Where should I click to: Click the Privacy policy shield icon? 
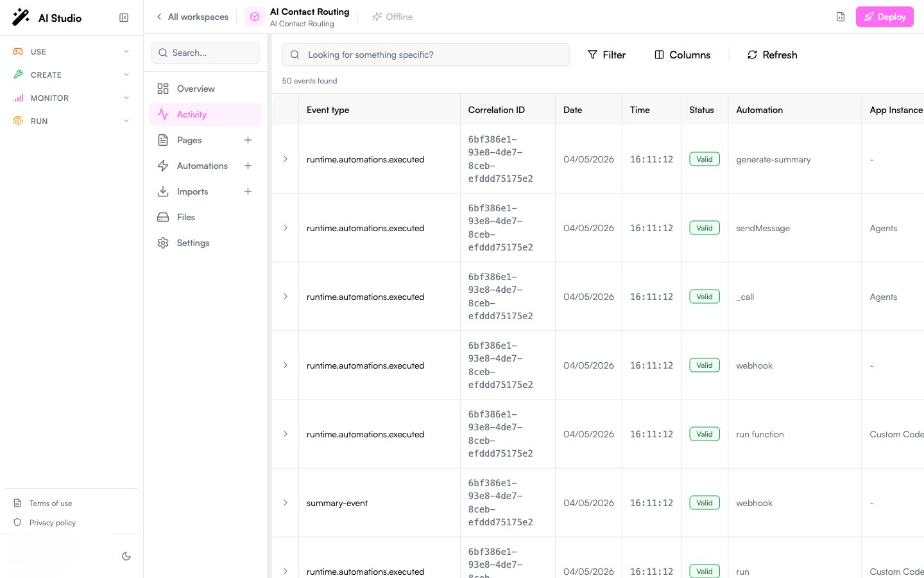click(17, 522)
